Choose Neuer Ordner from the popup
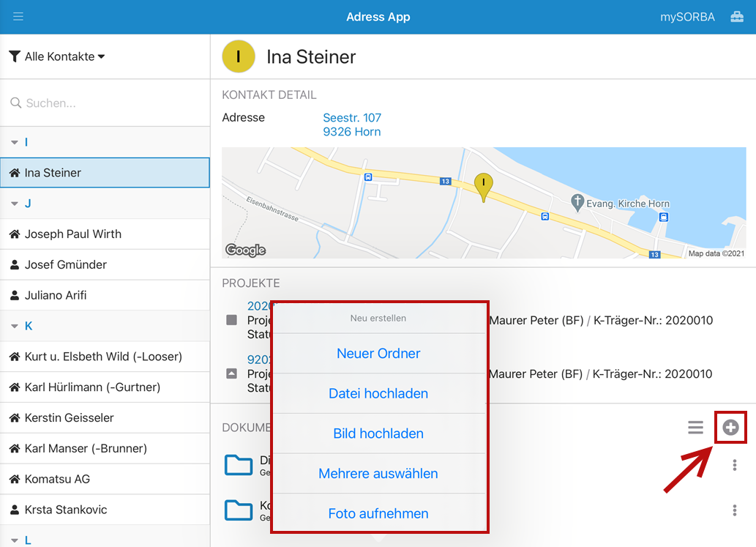 point(378,353)
